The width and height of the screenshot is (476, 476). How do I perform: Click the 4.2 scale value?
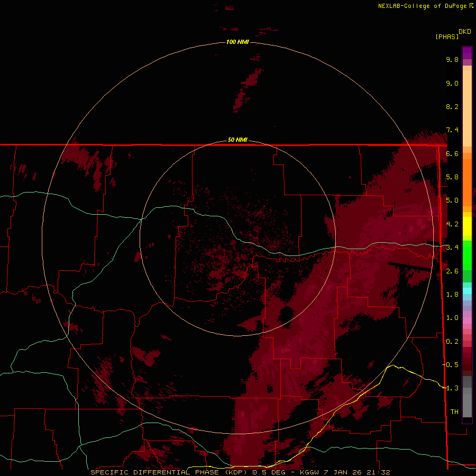(x=452, y=224)
